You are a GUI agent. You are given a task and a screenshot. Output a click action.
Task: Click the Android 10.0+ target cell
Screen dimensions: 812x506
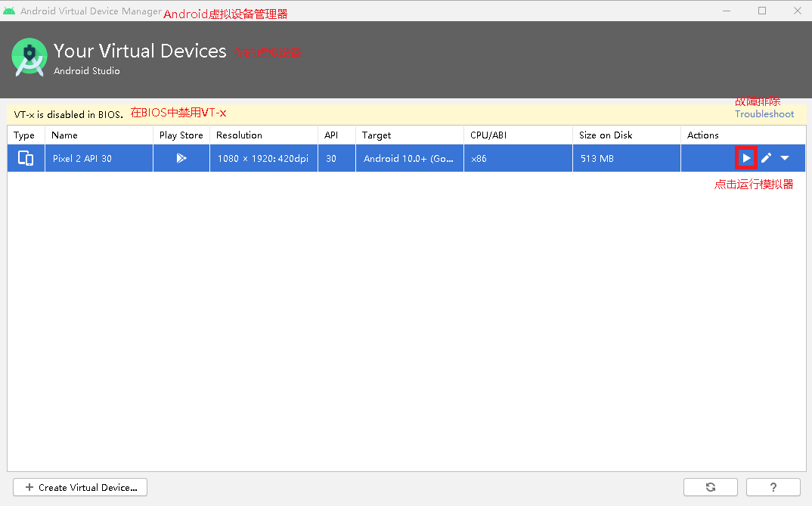coord(410,159)
